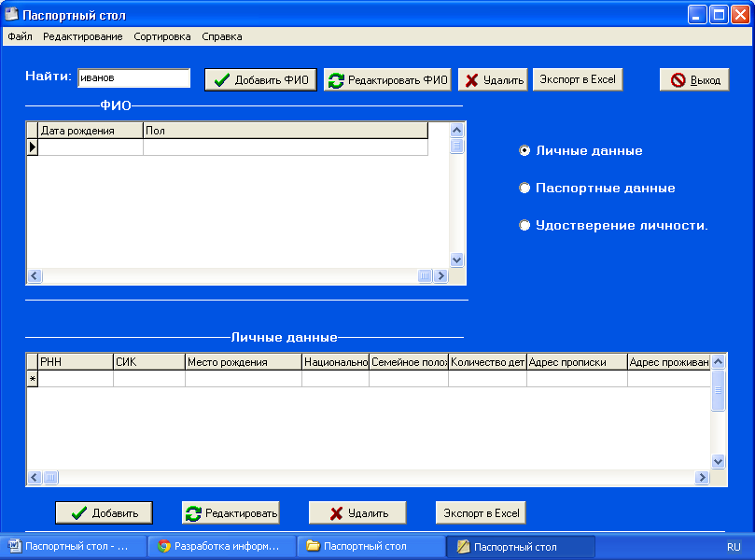
Task: Click the active Паспортный стол app taskbar item
Action: click(521, 547)
